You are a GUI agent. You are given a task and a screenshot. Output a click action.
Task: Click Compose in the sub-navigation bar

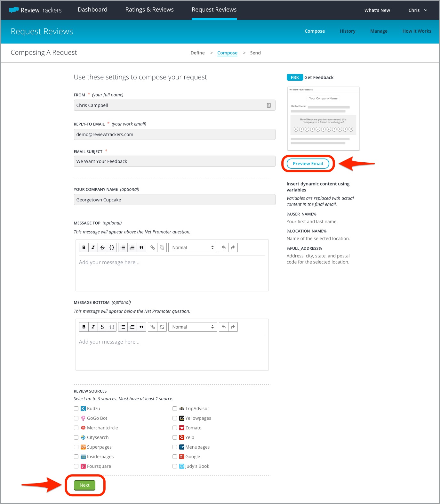[315, 31]
